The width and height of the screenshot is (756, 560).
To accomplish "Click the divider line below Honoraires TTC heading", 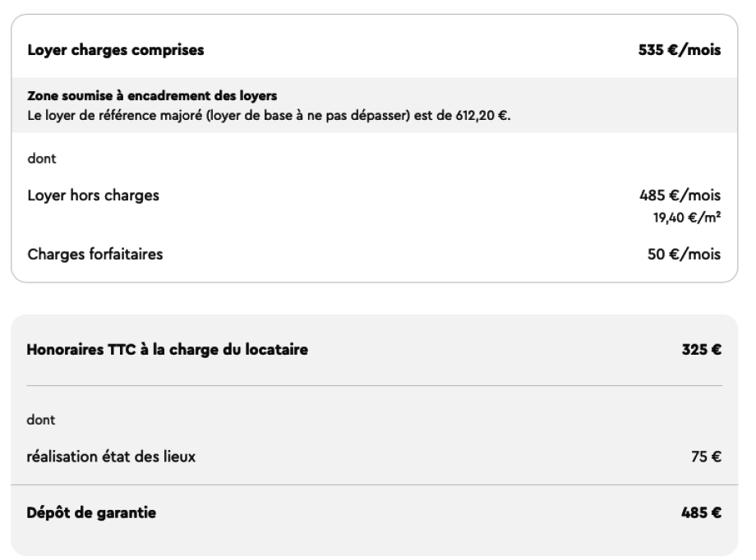I will (x=374, y=386).
